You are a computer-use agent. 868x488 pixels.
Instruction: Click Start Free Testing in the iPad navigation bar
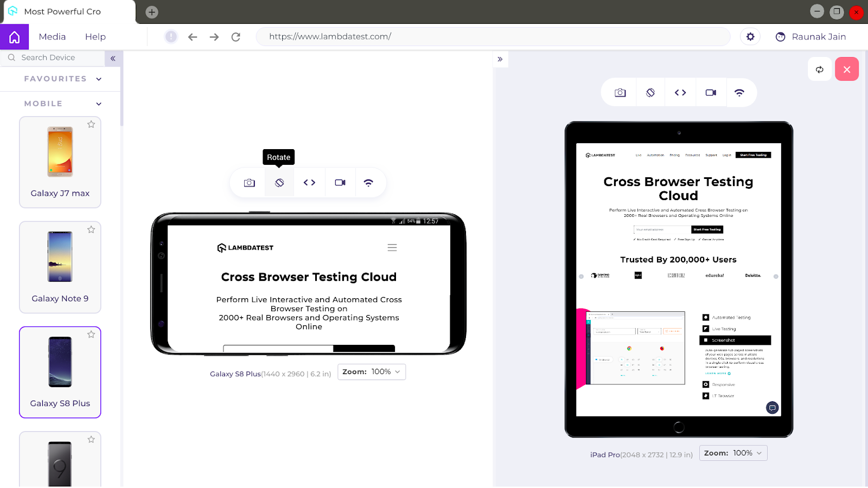(x=754, y=155)
